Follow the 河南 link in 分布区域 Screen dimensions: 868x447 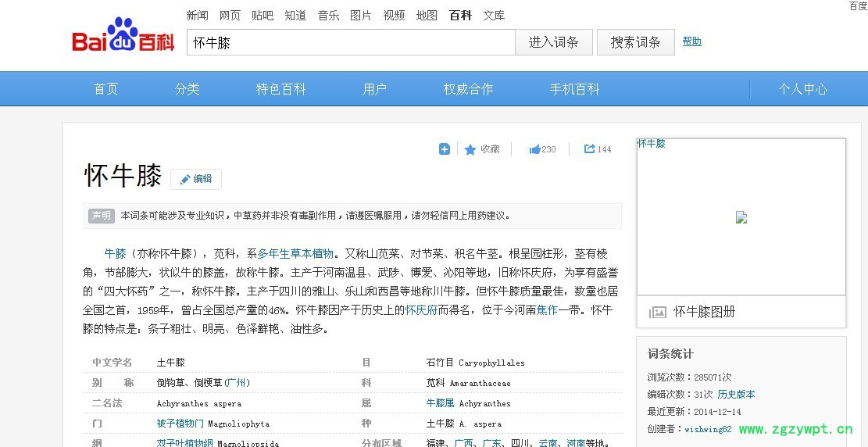(577, 443)
